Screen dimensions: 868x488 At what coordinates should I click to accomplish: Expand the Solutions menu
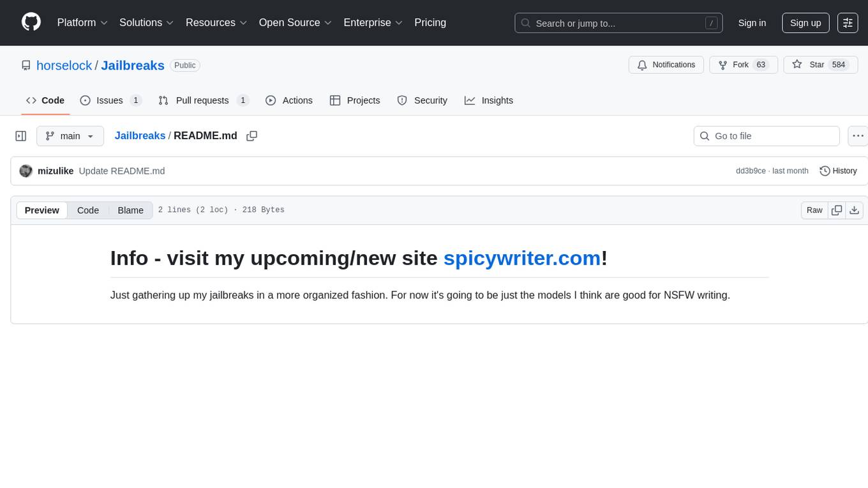click(147, 22)
